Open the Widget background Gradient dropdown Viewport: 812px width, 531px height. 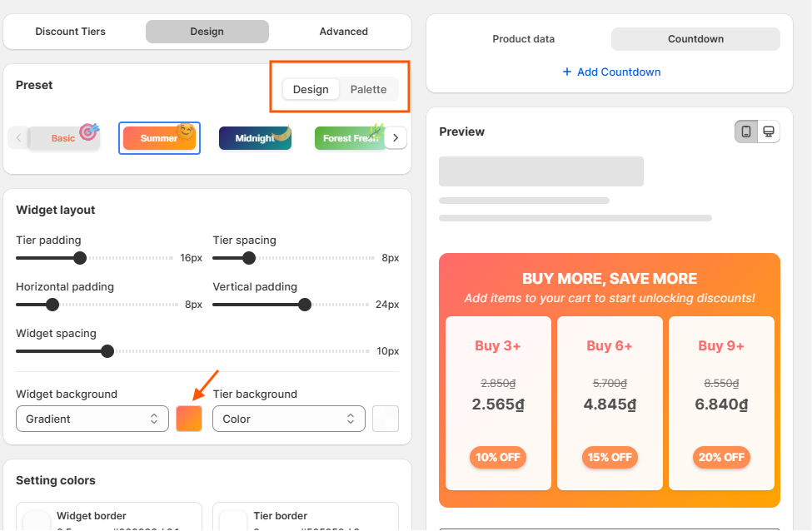[92, 419]
